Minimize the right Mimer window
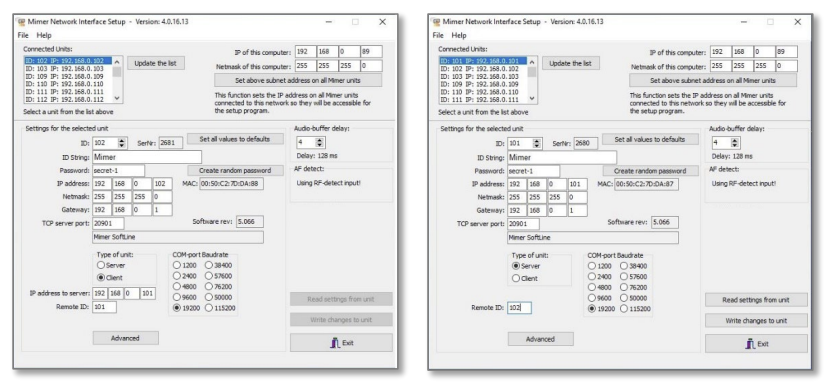The width and height of the screenshot is (830, 384). [744, 22]
